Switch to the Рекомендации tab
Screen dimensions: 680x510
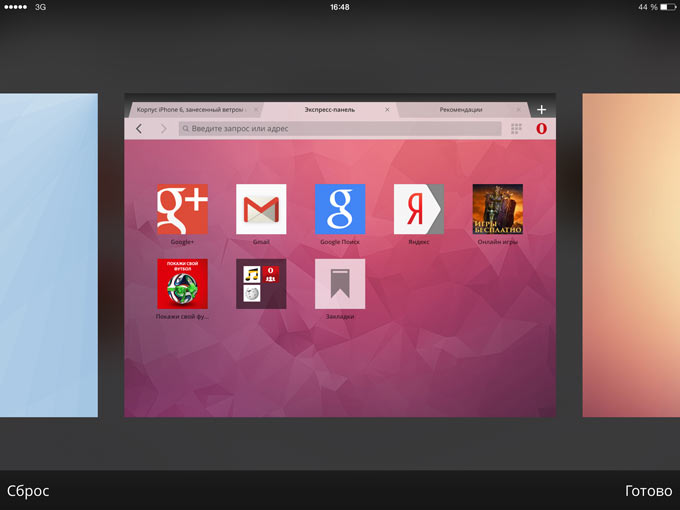point(460,109)
